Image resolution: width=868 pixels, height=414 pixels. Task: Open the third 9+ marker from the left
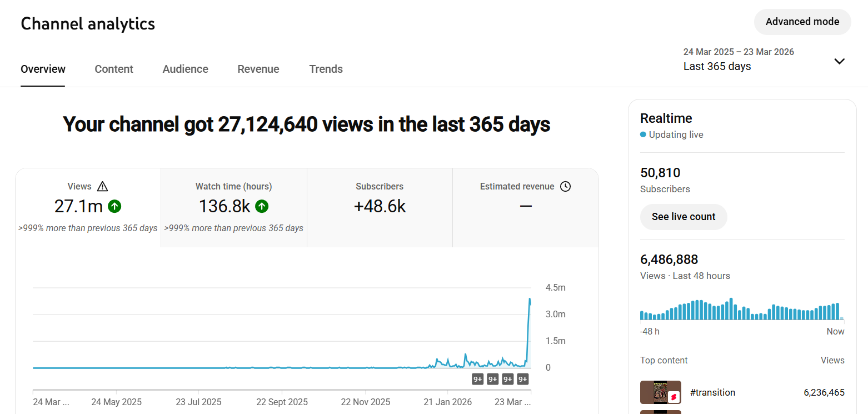tap(507, 379)
